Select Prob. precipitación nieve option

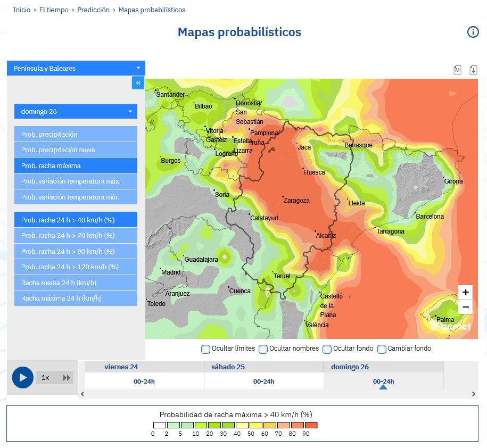[x=76, y=150]
